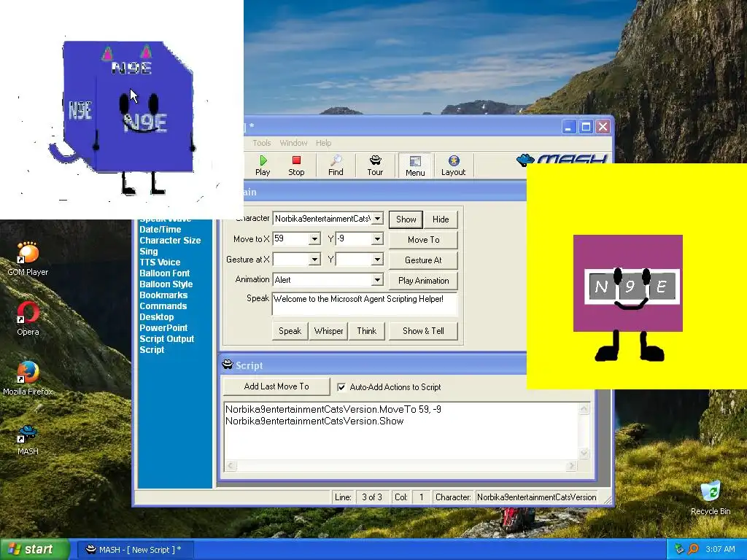Screen dimensions: 747x560
Task: Open the Tools menu
Action: point(262,143)
